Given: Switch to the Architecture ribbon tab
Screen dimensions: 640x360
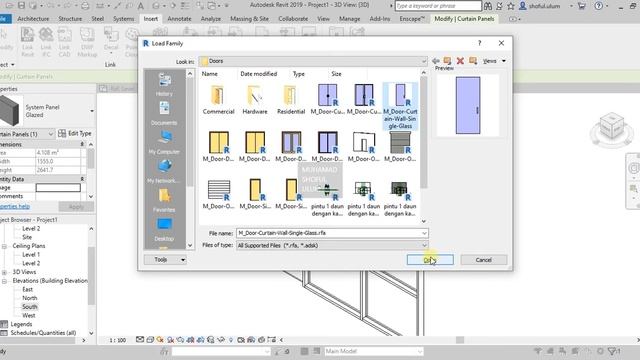Looking at the screenshot, I should [x=33, y=19].
